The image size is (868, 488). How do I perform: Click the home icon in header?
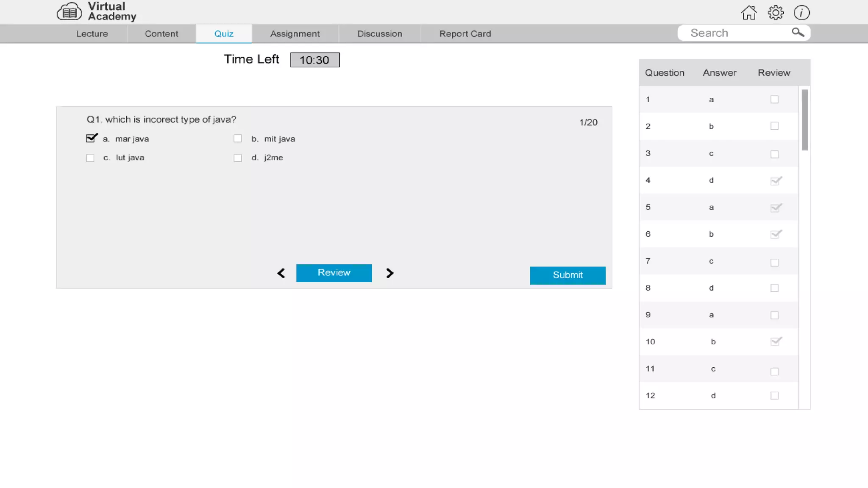(x=749, y=13)
